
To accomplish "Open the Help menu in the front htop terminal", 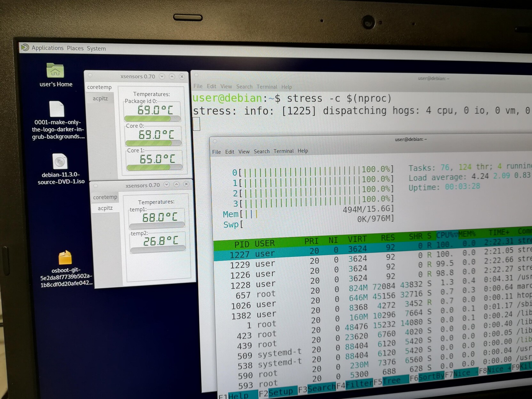I will coord(303,151).
